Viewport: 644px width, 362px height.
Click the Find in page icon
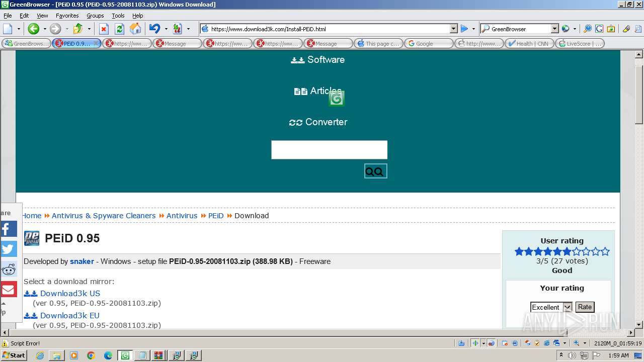pyautogui.click(x=638, y=29)
